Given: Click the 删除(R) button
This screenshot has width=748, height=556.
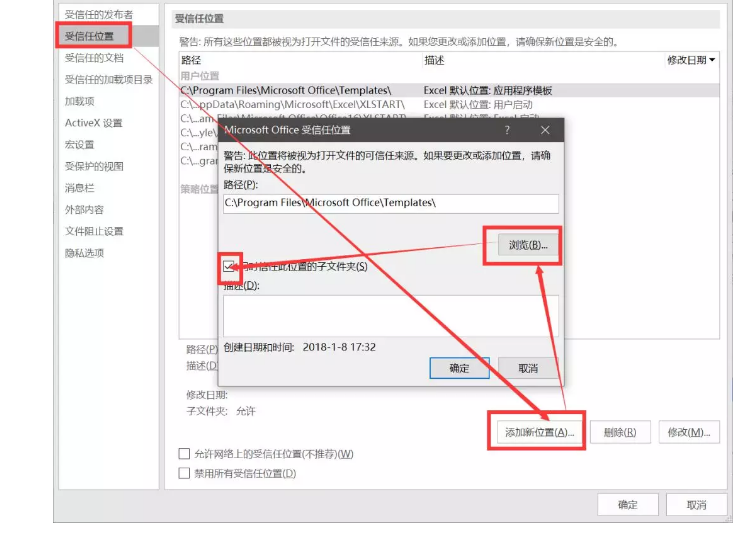Looking at the screenshot, I should (x=620, y=432).
